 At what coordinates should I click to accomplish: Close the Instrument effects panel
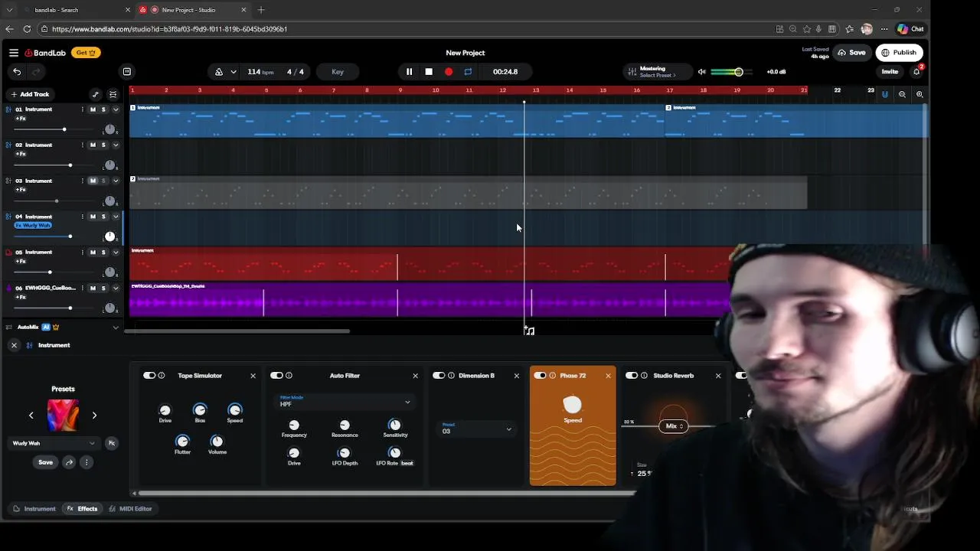(x=14, y=345)
